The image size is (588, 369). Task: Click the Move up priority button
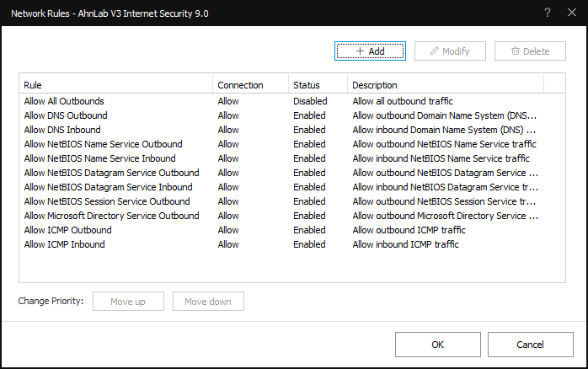coord(128,301)
